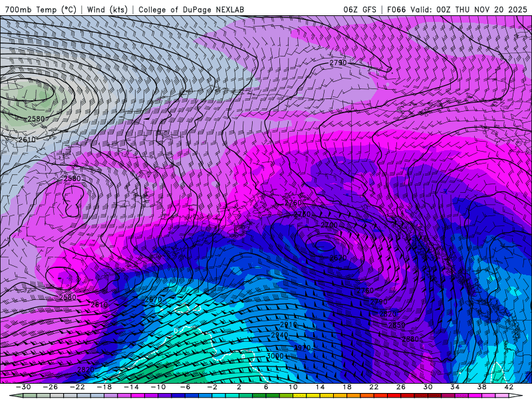Click the positive 30 colorbar tick label
The width and height of the screenshot is (532, 399).
(428, 387)
